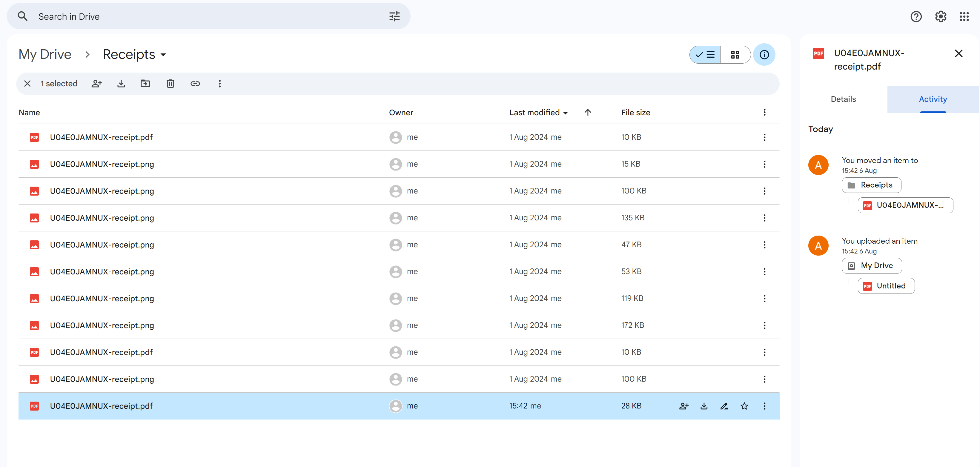Switch to list layout view
The image size is (980, 467).
pos(705,55)
